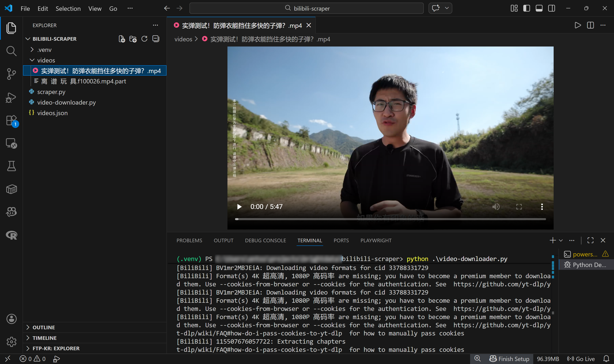Expand the .venv folder

point(44,50)
